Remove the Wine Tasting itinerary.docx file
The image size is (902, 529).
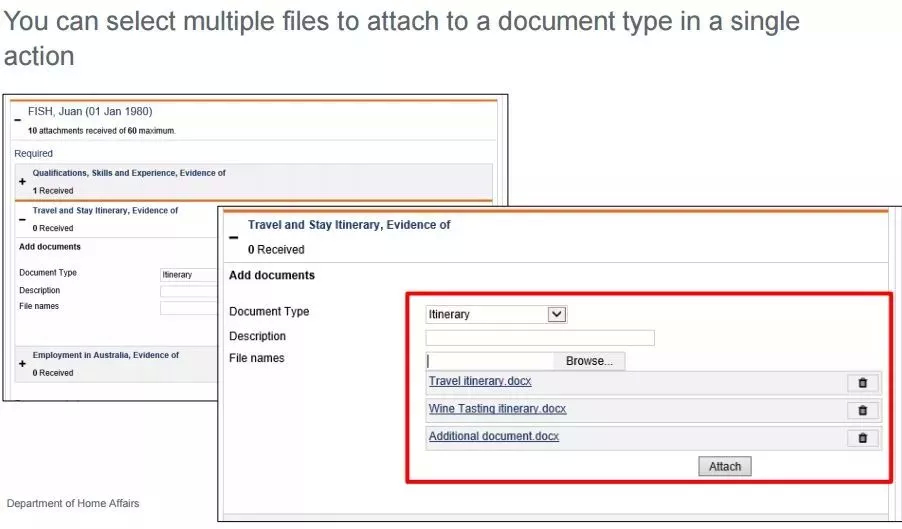pyautogui.click(x=862, y=411)
